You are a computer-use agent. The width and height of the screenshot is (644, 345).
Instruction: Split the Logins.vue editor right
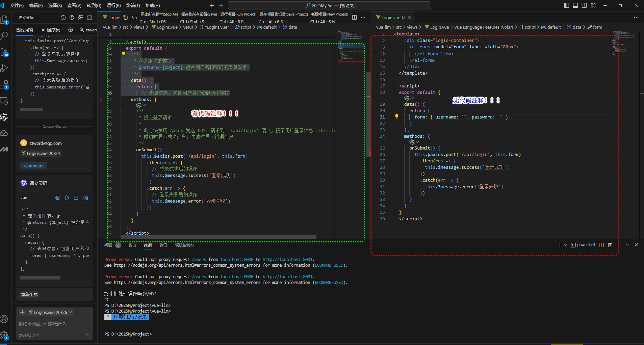[x=354, y=18]
